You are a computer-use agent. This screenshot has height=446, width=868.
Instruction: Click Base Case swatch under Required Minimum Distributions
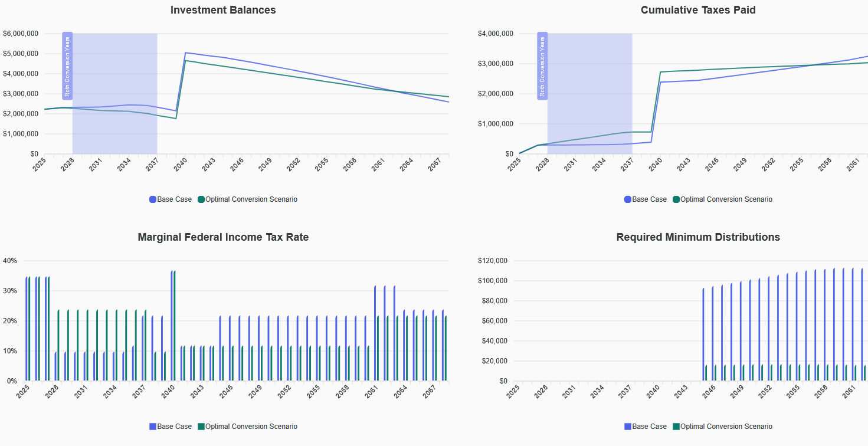628,427
